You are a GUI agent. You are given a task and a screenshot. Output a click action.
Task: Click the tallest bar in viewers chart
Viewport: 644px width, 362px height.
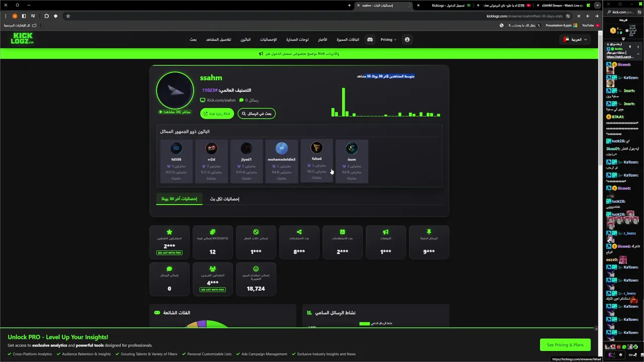(344, 102)
